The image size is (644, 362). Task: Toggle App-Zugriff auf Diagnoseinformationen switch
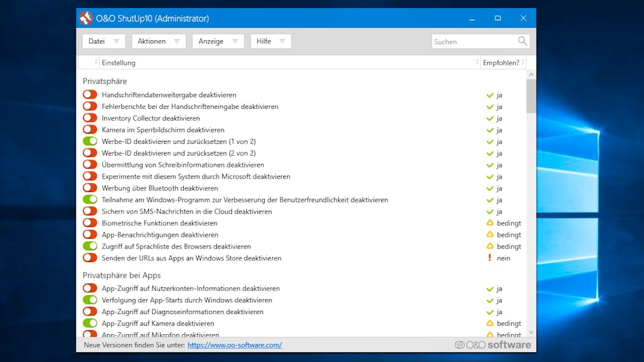click(90, 312)
